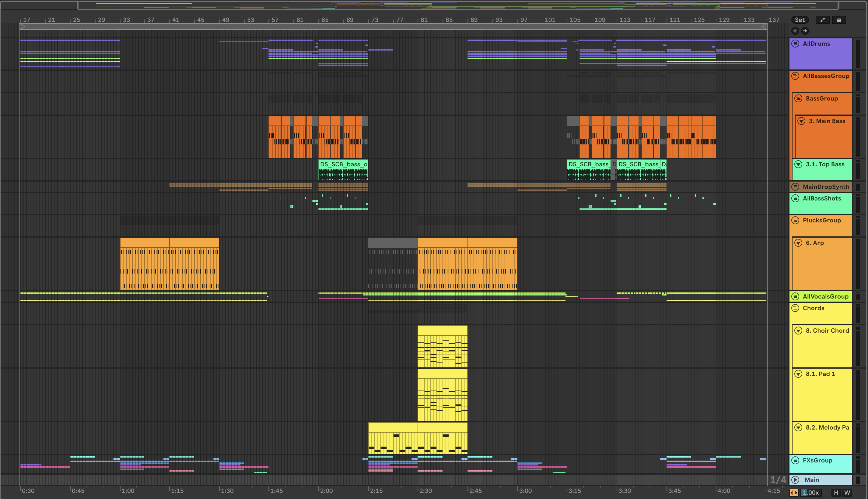Click the FXsGroup group fold icon
The image size is (868, 499).
[795, 460]
